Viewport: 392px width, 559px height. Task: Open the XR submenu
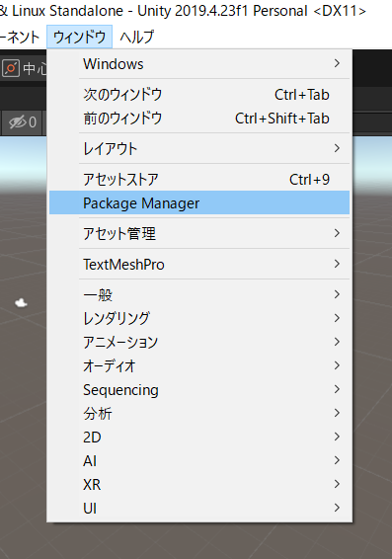199,485
